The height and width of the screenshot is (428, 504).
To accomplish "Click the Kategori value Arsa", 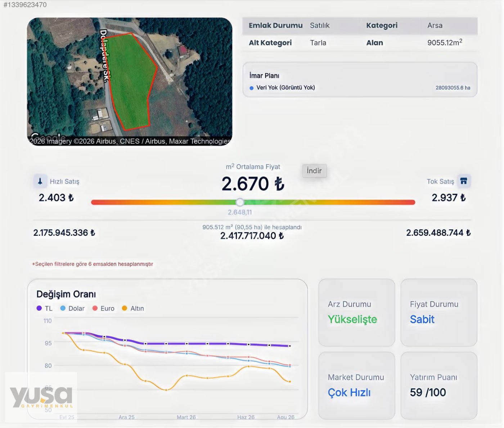I will coord(435,26).
